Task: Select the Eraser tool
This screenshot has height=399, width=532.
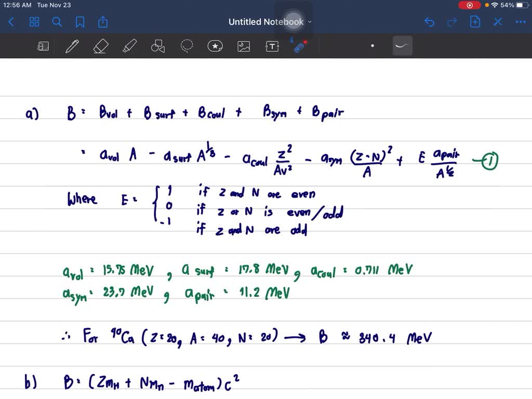Action: 100,46
